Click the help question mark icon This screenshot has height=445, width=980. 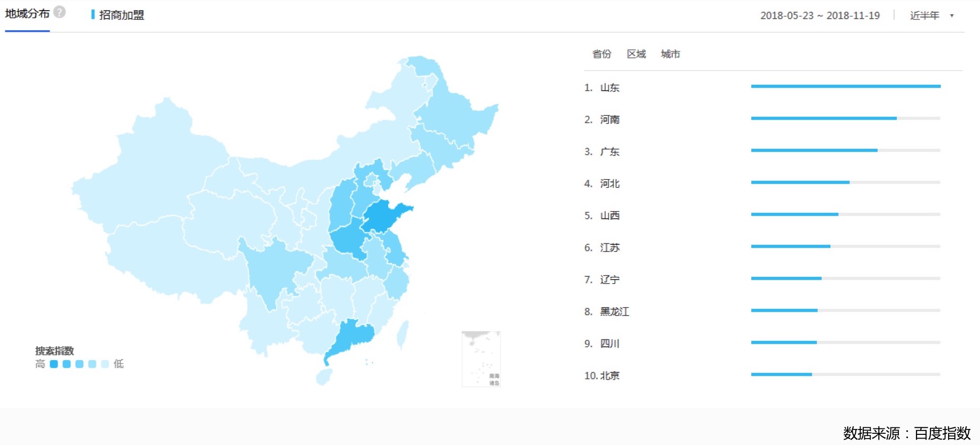[60, 12]
